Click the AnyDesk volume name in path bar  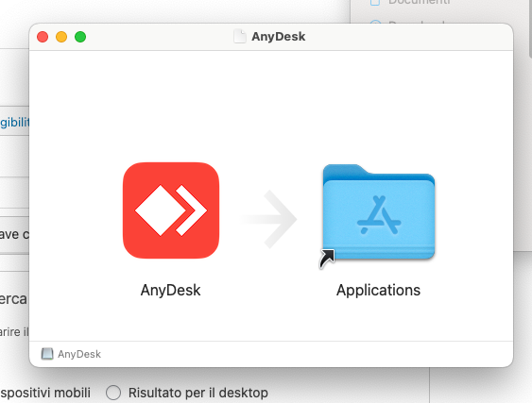[x=79, y=354]
